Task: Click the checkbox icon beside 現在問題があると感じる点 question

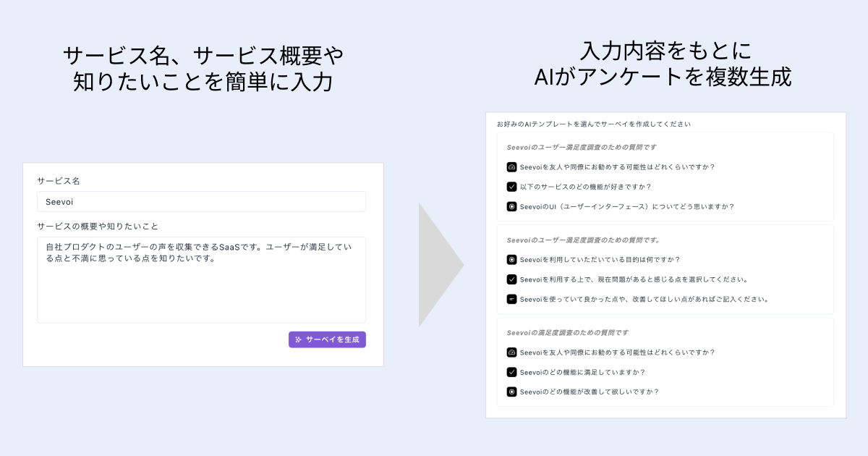Action: coord(511,279)
